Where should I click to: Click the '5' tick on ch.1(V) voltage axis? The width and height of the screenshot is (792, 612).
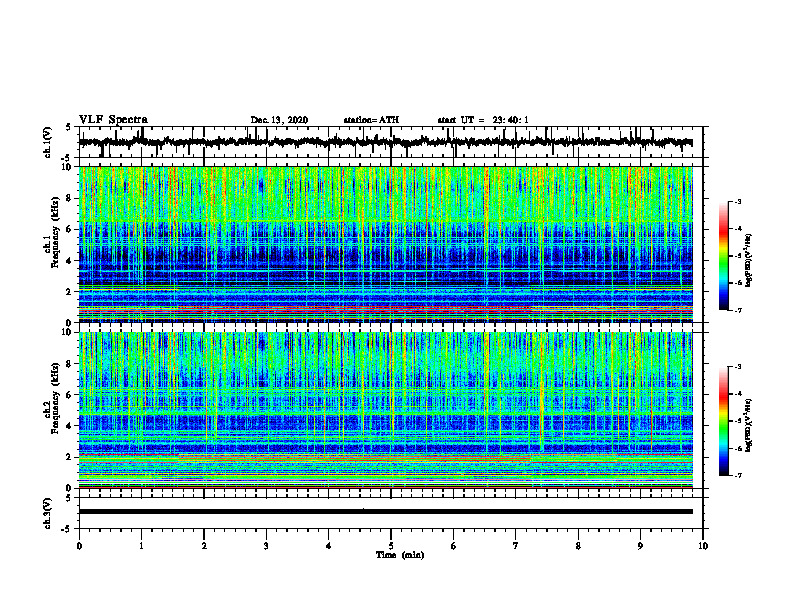69,128
